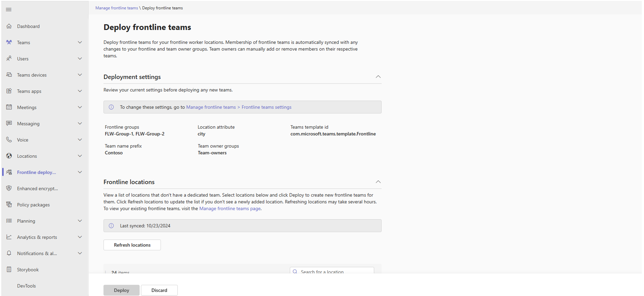This screenshot has height=296, width=644.
Task: Click the Search for a location field
Action: 332,271
